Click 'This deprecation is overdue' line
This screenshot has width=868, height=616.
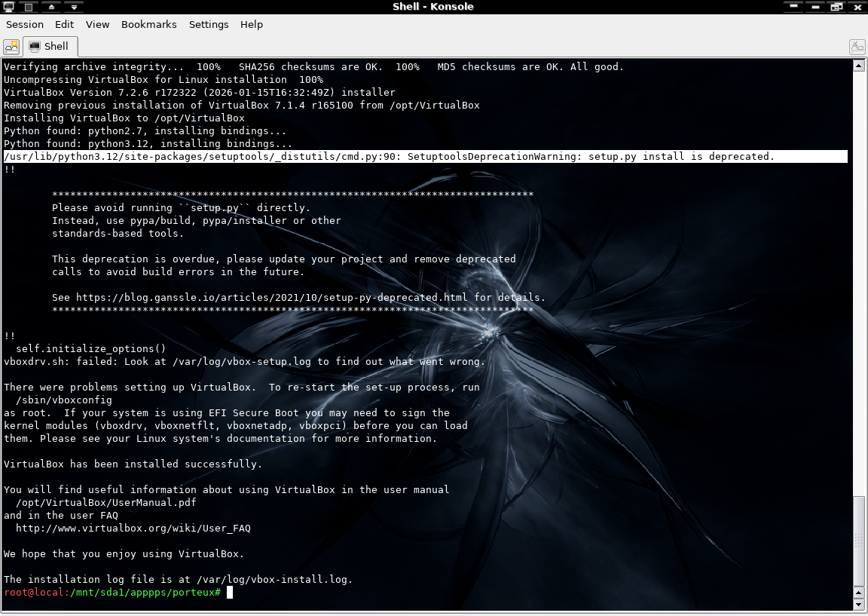(283, 259)
